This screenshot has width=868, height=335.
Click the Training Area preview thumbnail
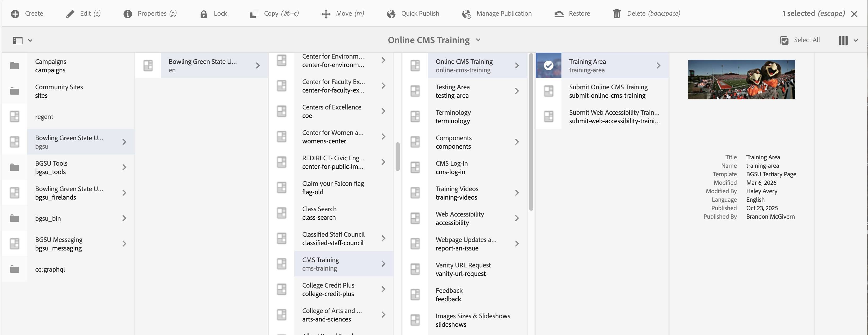(x=741, y=80)
